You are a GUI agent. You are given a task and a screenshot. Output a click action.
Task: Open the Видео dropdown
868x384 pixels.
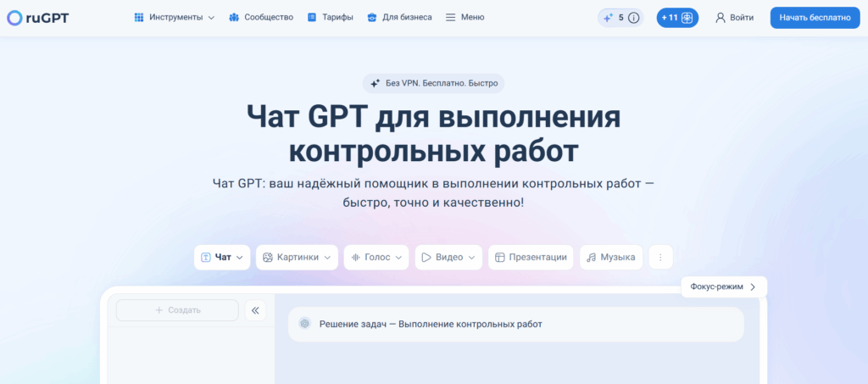(x=448, y=258)
